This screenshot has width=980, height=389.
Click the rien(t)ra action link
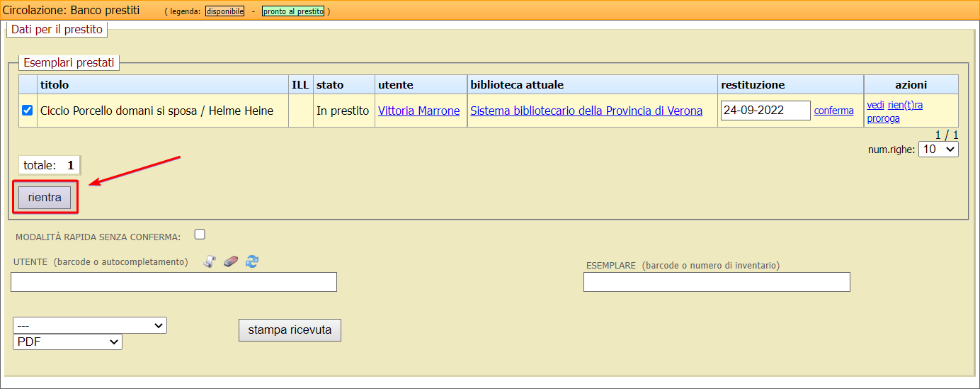tap(905, 105)
